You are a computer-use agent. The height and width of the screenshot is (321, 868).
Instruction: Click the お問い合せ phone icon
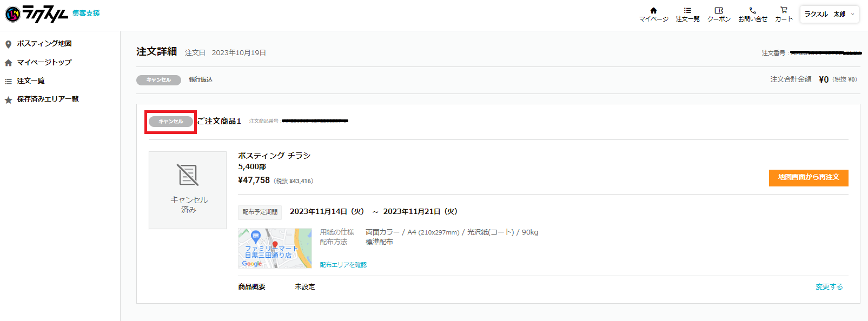(x=752, y=10)
